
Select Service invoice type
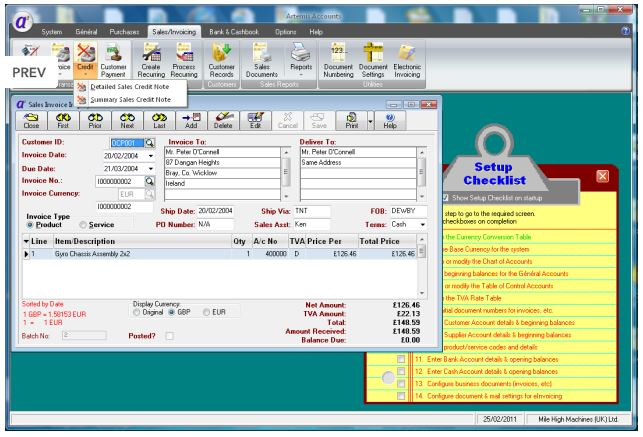83,225
